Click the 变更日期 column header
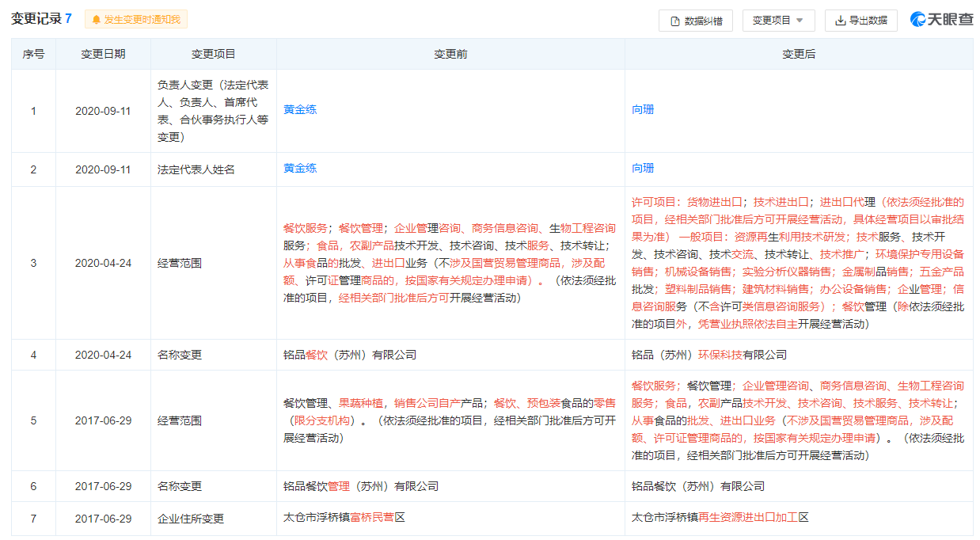The image size is (980, 540). click(103, 55)
